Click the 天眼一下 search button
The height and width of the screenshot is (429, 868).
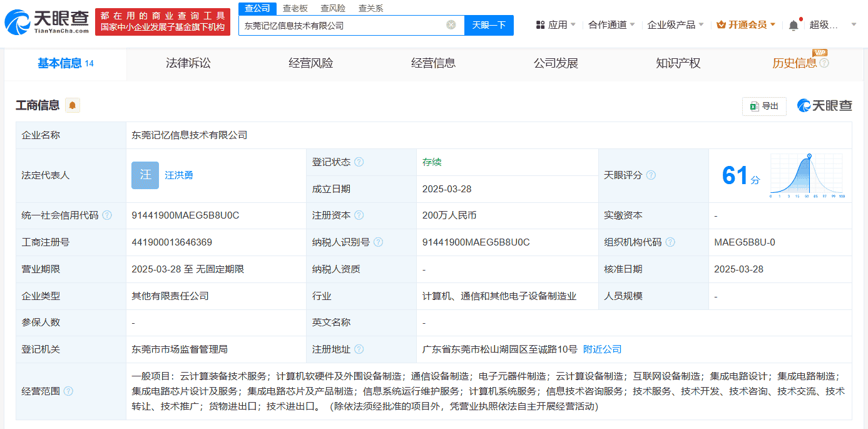coord(489,24)
